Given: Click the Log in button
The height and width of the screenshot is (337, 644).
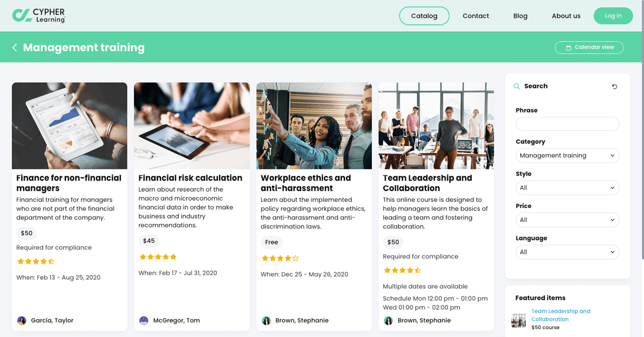Looking at the screenshot, I should [x=613, y=16].
